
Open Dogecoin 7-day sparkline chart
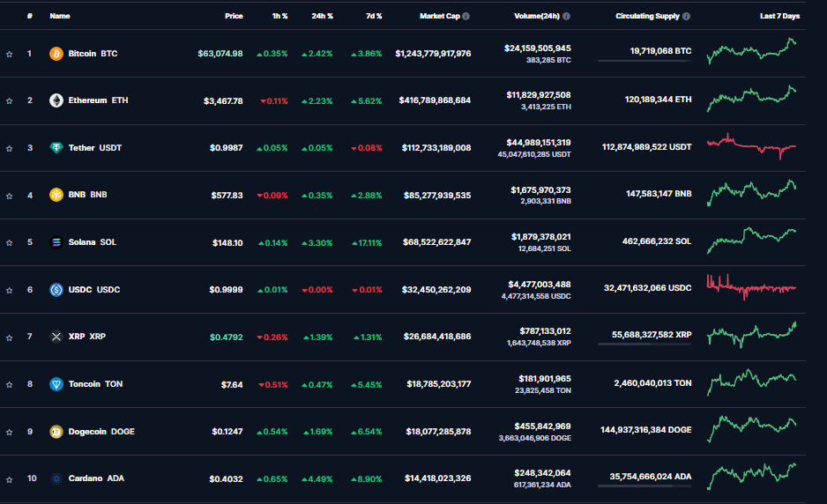click(751, 428)
